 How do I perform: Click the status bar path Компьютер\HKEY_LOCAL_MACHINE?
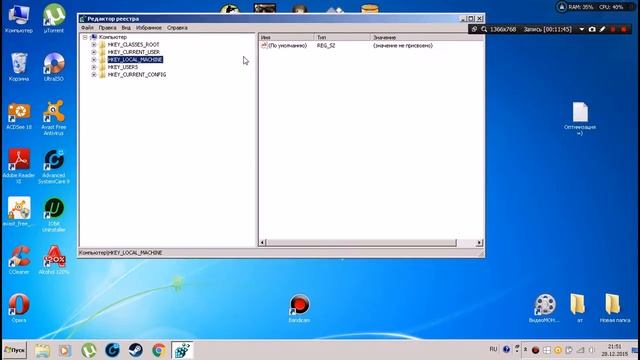[x=121, y=253]
